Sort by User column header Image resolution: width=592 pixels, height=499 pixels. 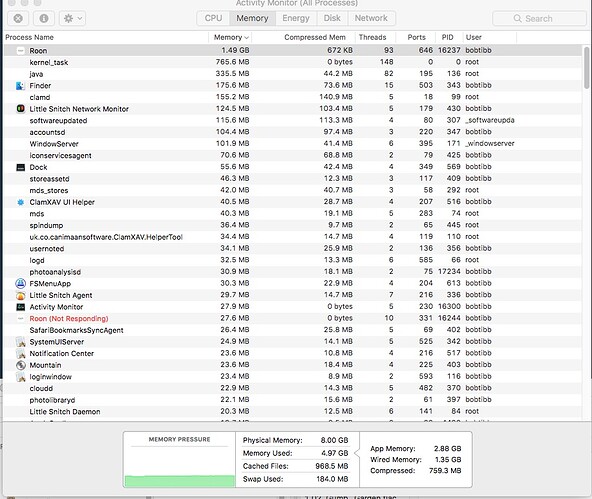click(473, 37)
